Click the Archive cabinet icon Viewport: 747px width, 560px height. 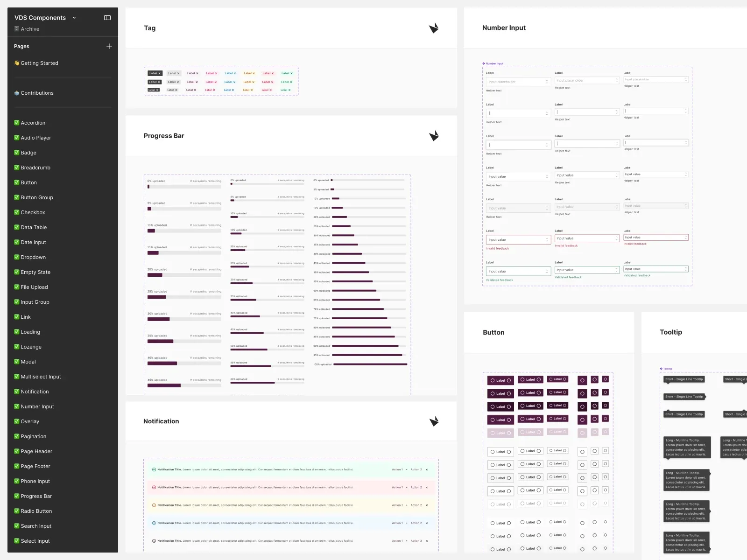17,29
